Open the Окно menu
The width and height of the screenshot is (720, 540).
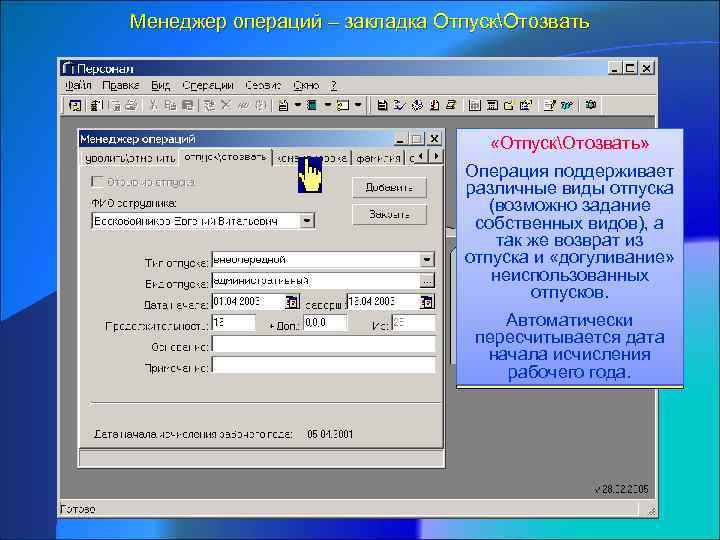tap(306, 85)
